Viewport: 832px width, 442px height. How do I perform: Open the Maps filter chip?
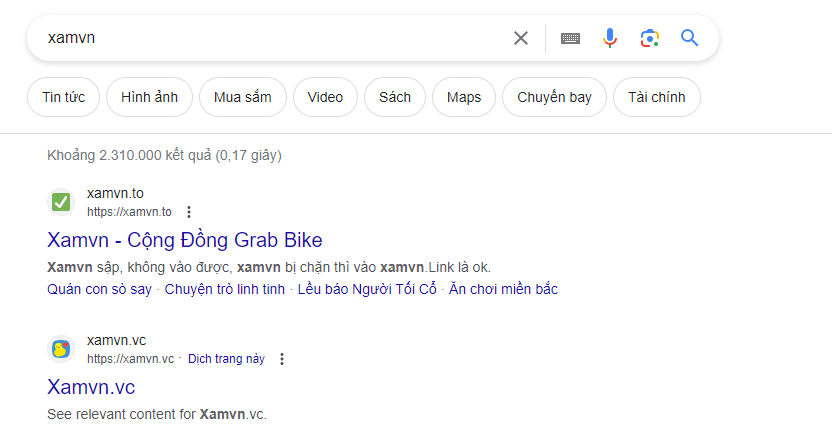click(x=464, y=97)
